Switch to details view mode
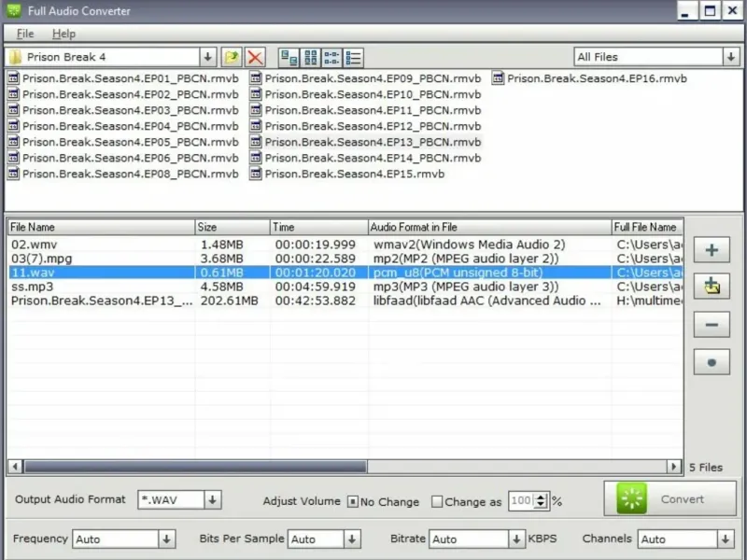The image size is (747, 560). [x=353, y=58]
